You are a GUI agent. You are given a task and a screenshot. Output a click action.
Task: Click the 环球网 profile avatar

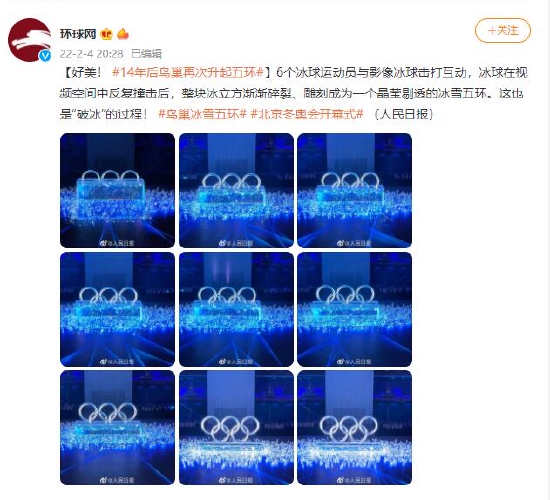(29, 40)
